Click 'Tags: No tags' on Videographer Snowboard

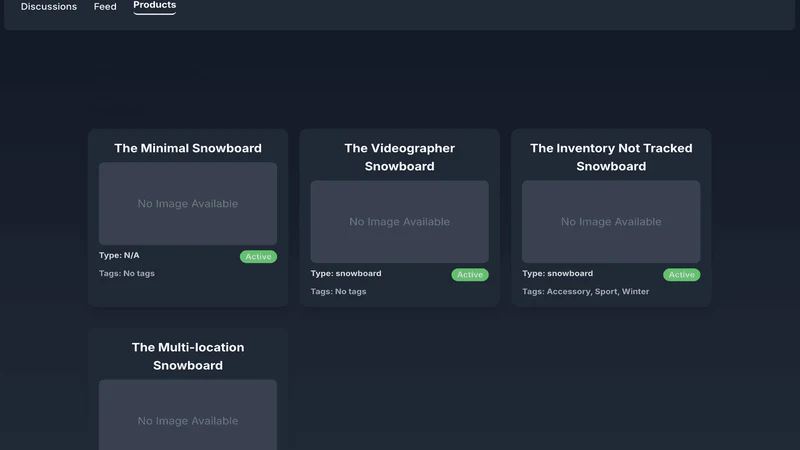click(x=338, y=291)
